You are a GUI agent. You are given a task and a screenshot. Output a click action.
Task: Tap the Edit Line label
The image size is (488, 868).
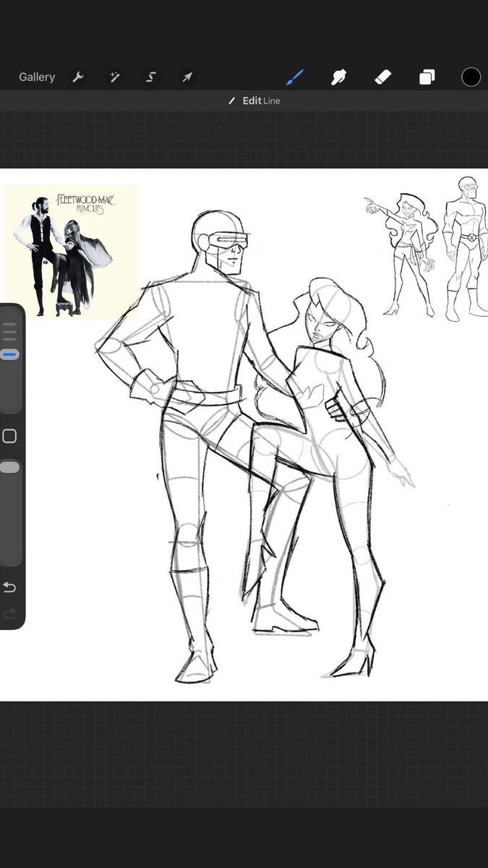254,101
